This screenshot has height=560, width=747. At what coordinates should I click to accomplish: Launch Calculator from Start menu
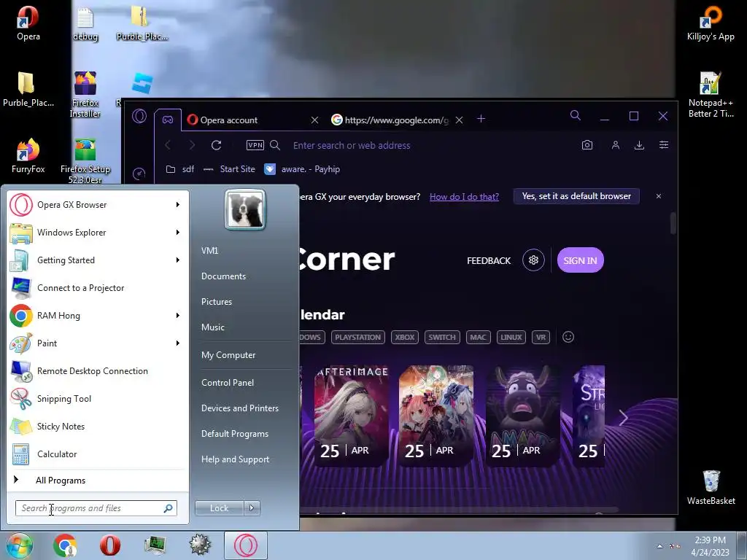(97, 454)
